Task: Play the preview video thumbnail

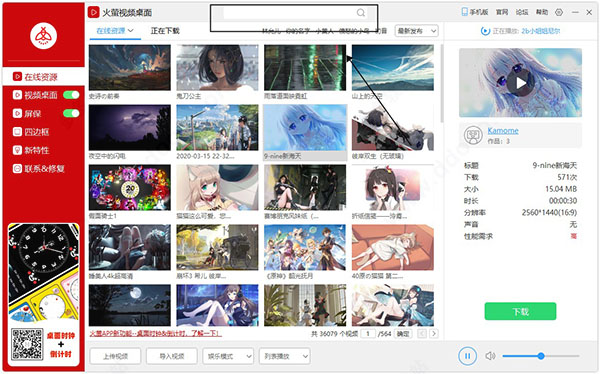Action: coord(520,83)
